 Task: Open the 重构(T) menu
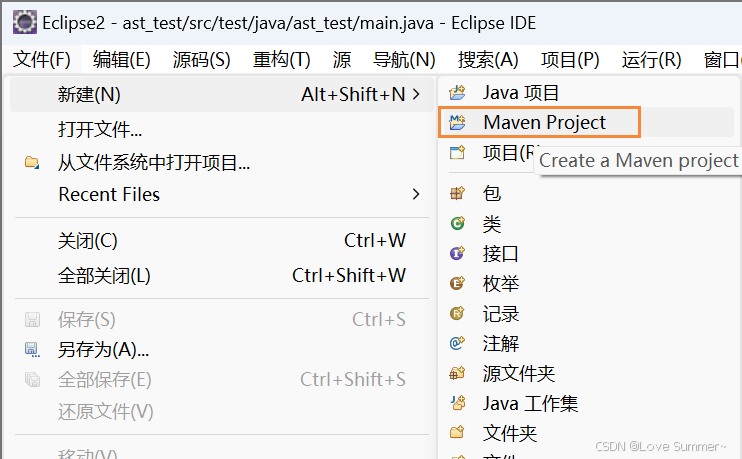282,60
